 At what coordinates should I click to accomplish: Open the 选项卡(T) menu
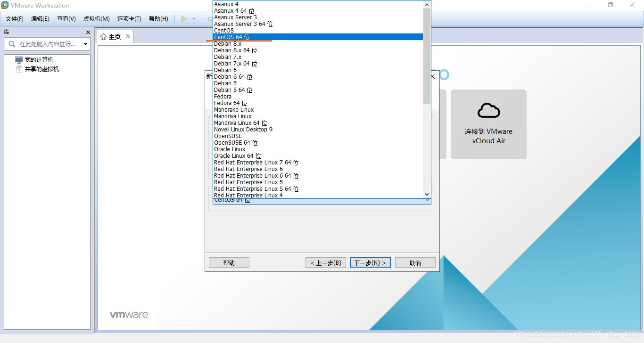(x=129, y=19)
